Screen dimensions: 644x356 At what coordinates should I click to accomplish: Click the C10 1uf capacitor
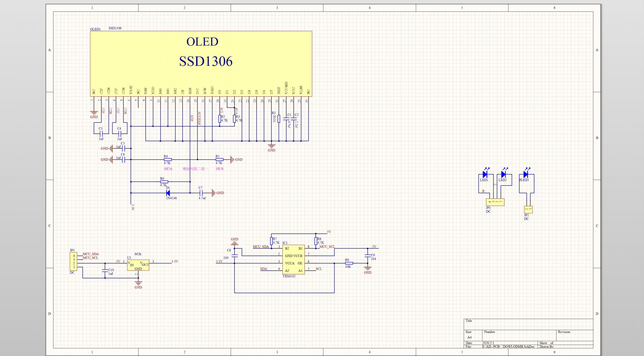coord(105,270)
